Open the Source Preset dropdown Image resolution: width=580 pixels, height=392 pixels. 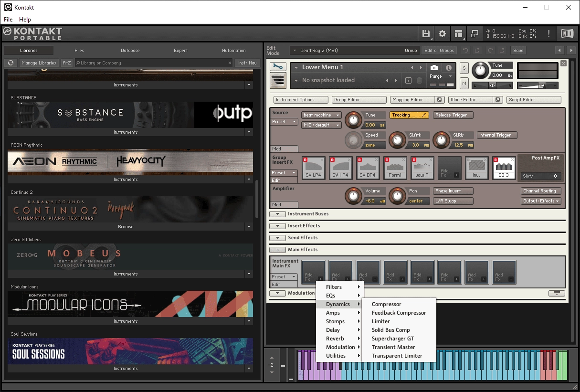point(284,122)
